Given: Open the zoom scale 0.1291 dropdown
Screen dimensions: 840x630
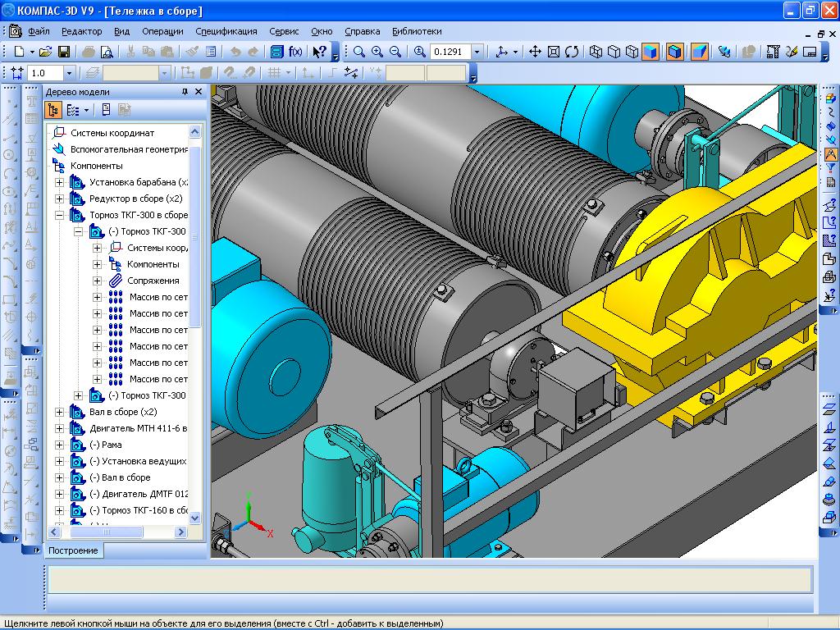Looking at the screenshot, I should click(x=477, y=52).
